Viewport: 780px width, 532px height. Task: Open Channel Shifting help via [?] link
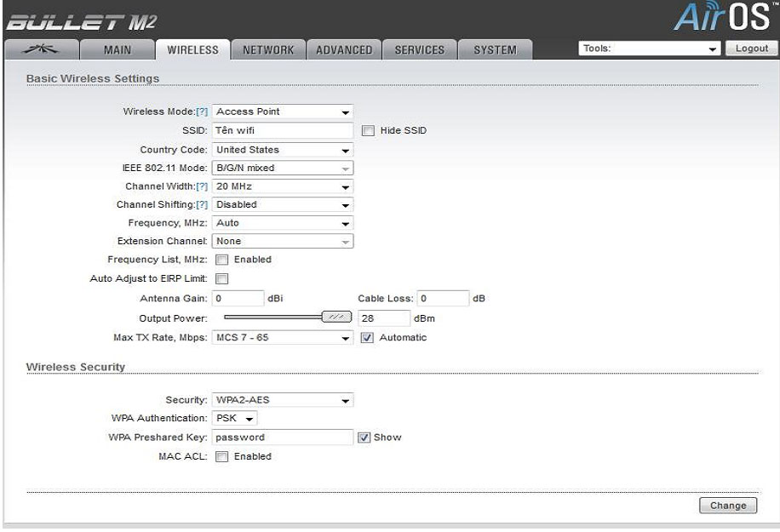[204, 204]
